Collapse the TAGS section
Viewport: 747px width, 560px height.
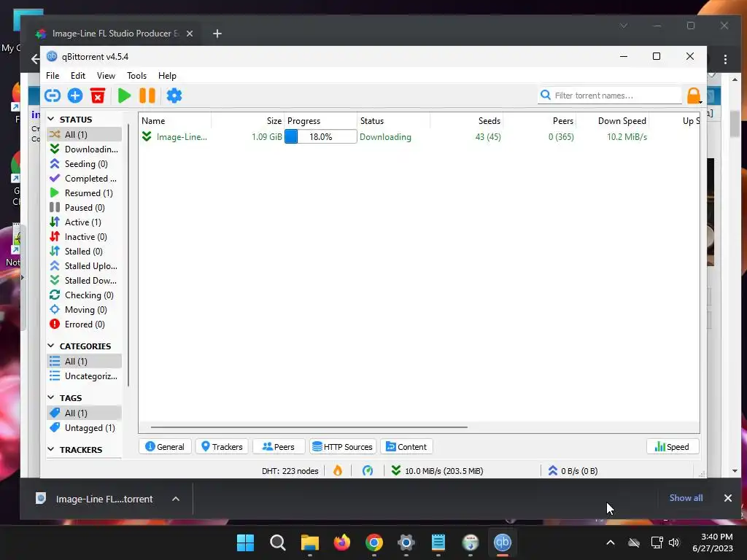(x=51, y=397)
